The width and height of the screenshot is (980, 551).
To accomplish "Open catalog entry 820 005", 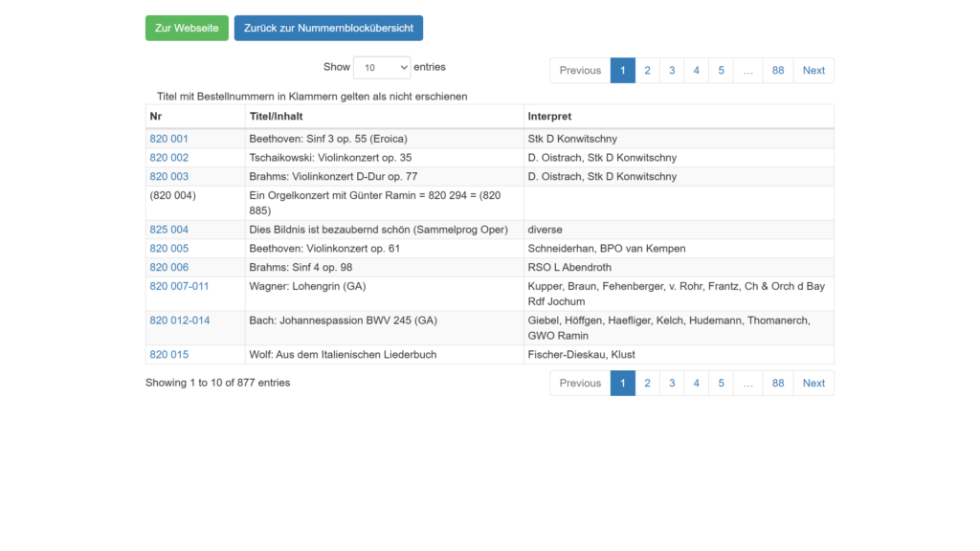I will (168, 249).
